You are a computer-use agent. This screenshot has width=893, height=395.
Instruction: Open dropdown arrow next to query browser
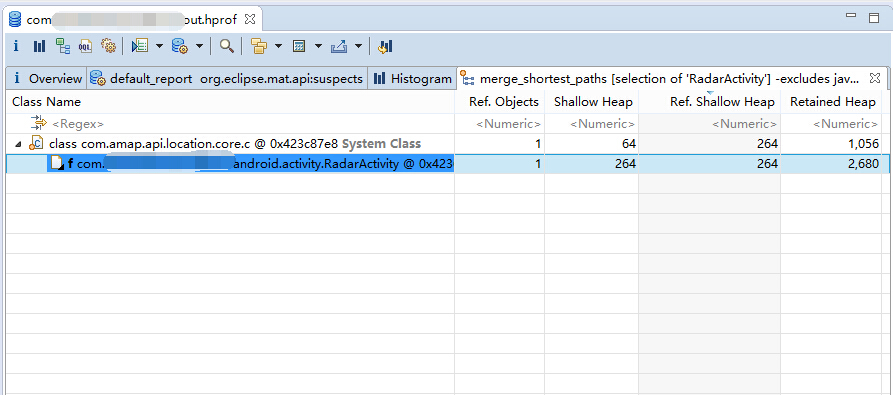(199, 46)
